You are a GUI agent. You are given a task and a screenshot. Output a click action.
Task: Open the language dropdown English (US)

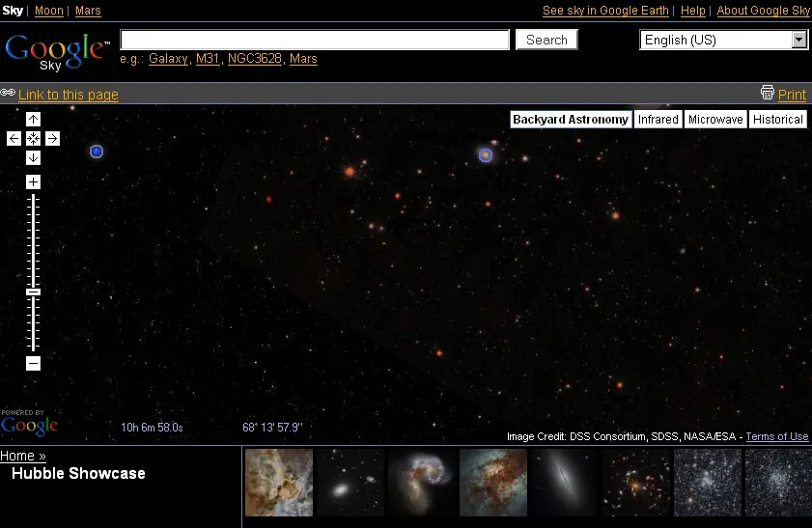click(723, 40)
